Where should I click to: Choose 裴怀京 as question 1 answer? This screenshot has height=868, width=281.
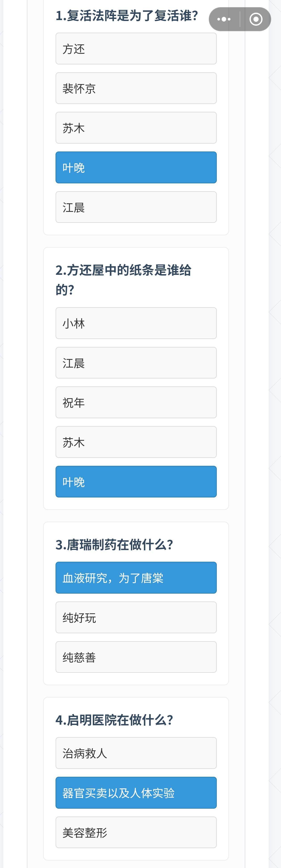pos(136,88)
